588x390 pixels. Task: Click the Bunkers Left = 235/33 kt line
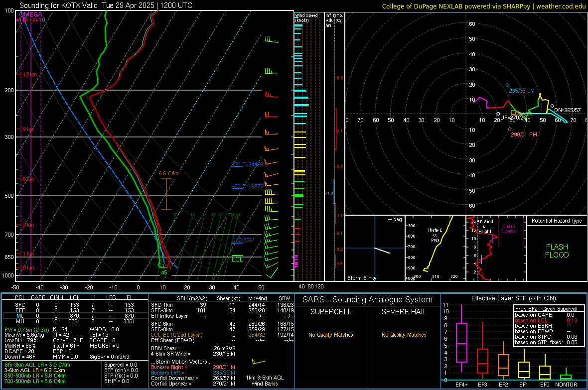tap(193, 373)
